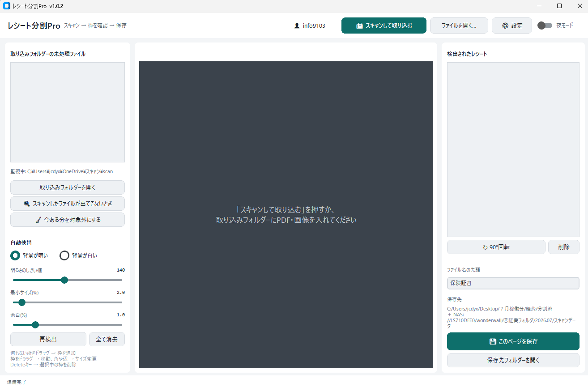Open the 保存先フォルダーを開く button
Viewport: 588px width, 387px height.
click(513, 360)
